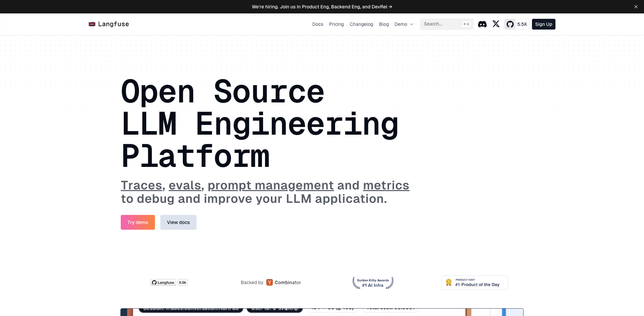
Task: Go to the Changelog page
Action: tap(361, 24)
